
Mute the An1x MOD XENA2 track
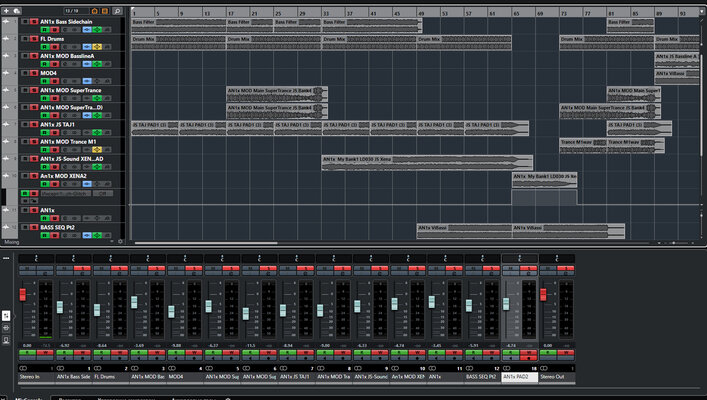click(x=25, y=176)
